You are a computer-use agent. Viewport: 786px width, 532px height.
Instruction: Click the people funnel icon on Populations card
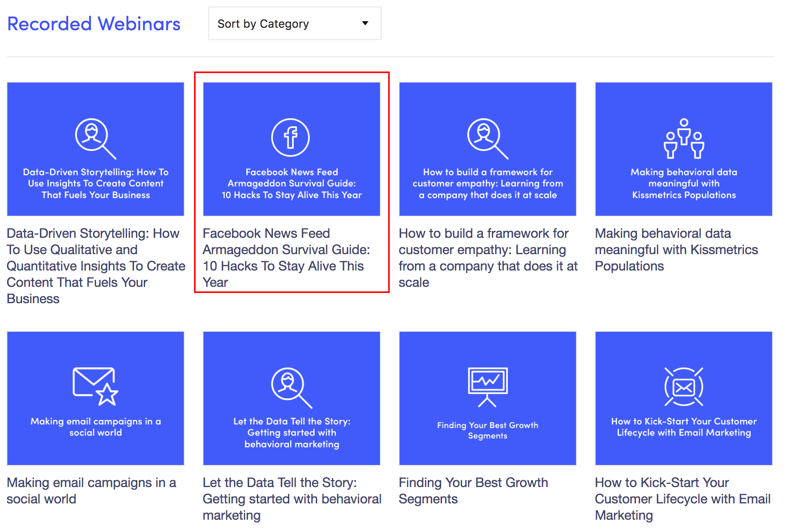point(684,139)
